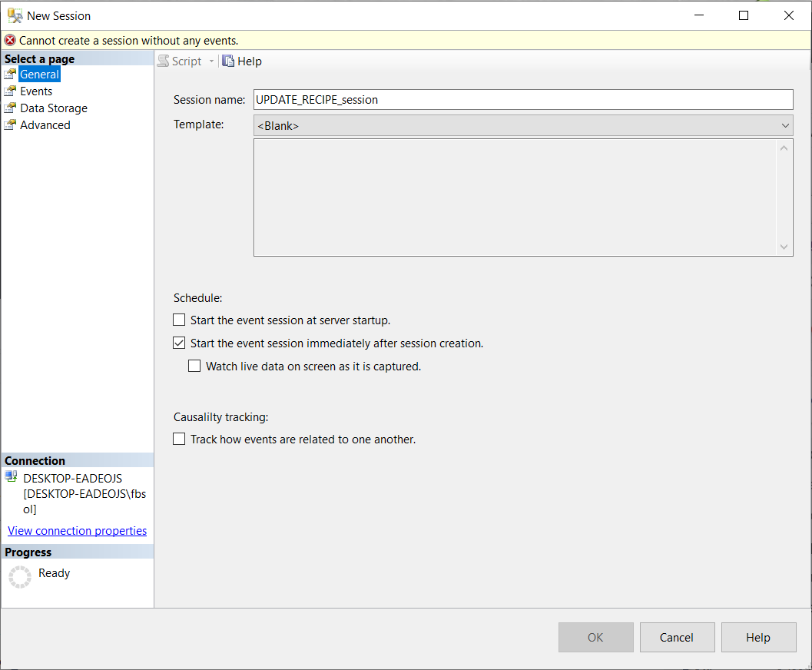Enable watch live data on screen
Image resolution: width=812 pixels, height=670 pixels.
pos(194,367)
